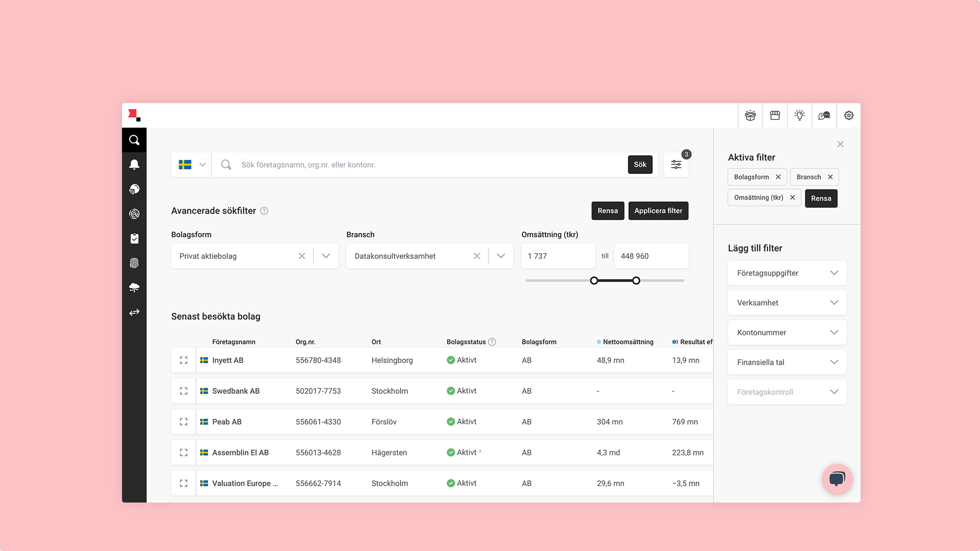The image size is (980, 551).
Task: Click Rensa next to Applicera filter
Action: (x=607, y=211)
